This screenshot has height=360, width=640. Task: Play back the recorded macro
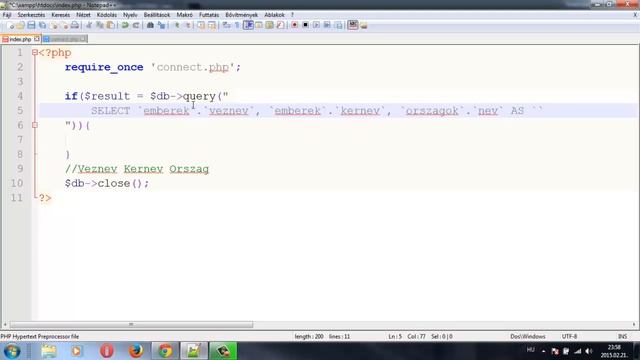(x=316, y=25)
